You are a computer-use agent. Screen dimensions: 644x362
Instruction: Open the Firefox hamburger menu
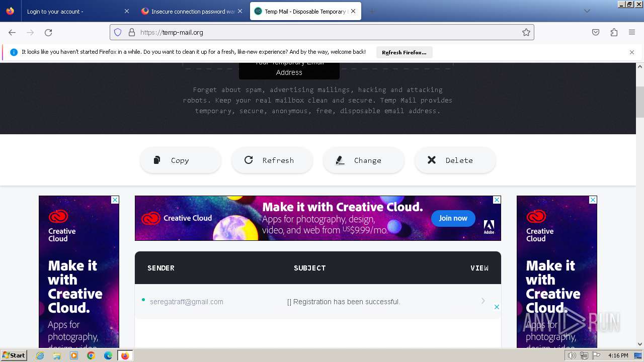point(632,32)
